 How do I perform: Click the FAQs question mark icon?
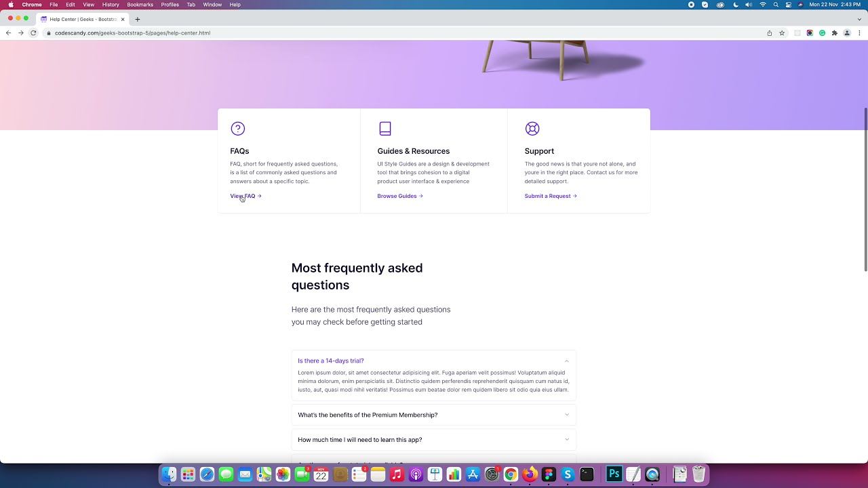pos(237,129)
